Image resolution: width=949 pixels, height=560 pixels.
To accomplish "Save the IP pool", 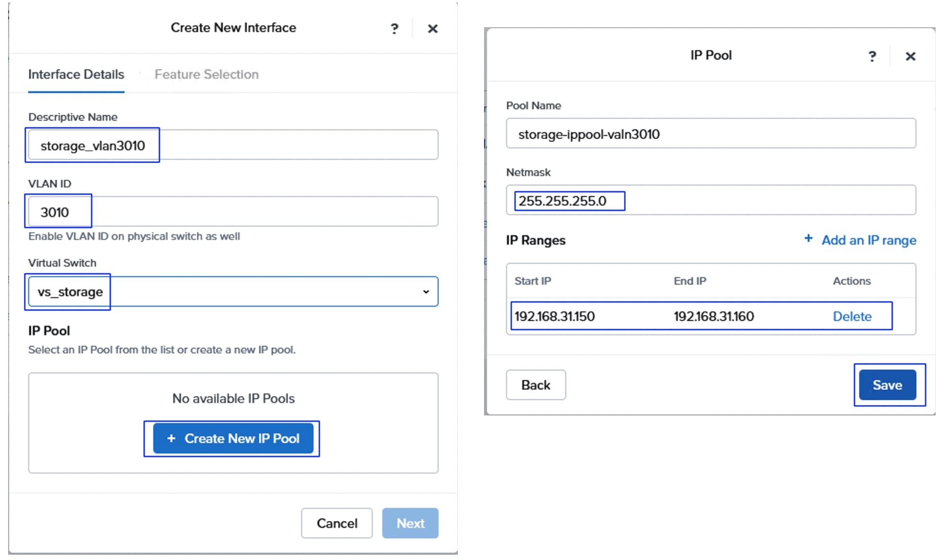I will (887, 385).
